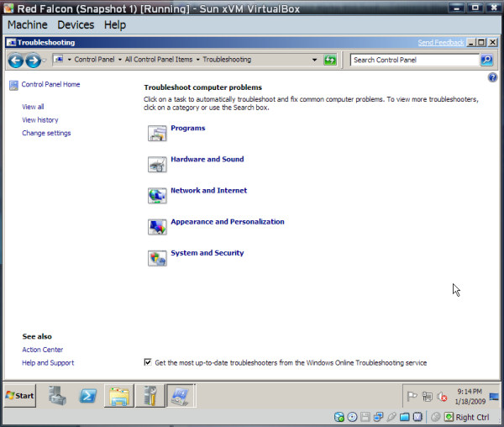504x427 pixels.
Task: Click VirtualBox network adapter status icon
Action: [378, 417]
